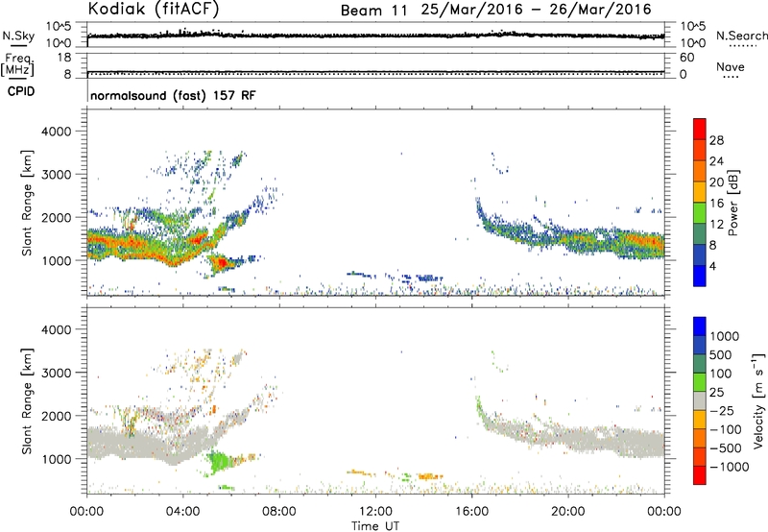Click the "4" label on power color bar

pos(713,266)
